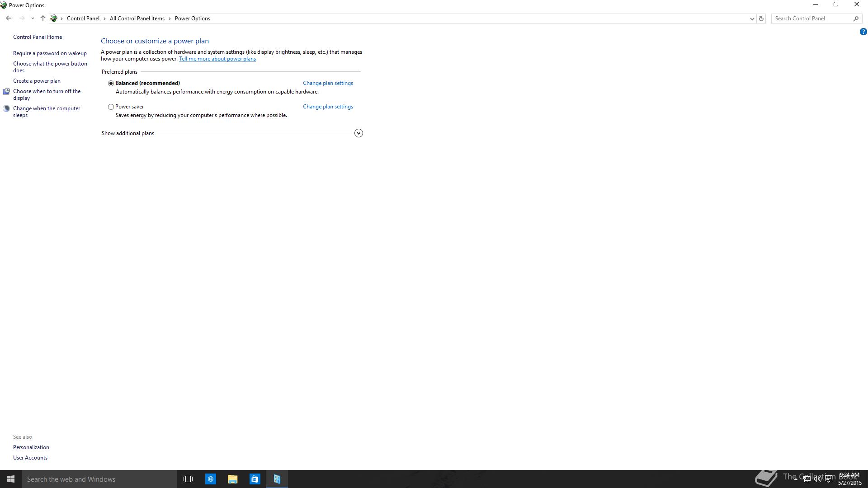
Task: Click the Back navigation arrow
Action: coord(9,19)
